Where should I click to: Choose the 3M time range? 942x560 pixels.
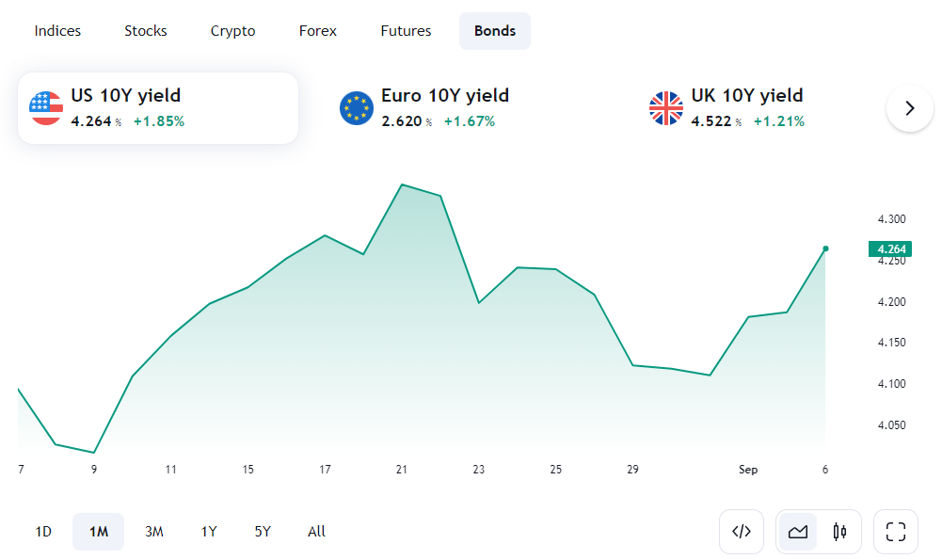154,532
